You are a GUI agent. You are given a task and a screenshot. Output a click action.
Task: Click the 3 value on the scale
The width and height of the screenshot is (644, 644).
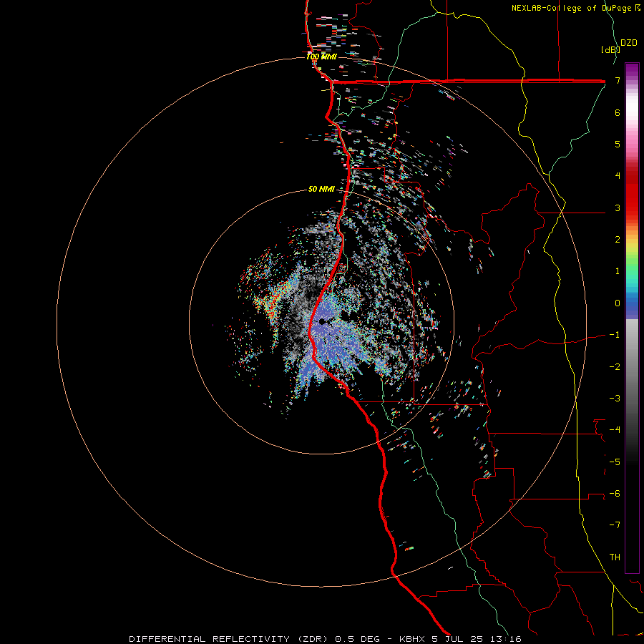618,208
